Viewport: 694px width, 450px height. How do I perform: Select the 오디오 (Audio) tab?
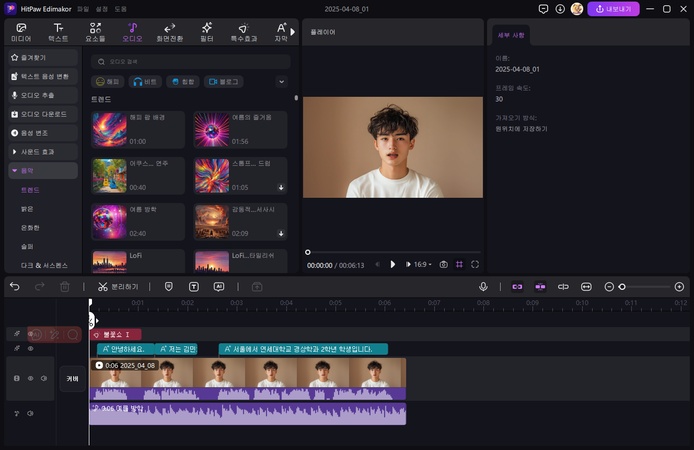coord(132,32)
